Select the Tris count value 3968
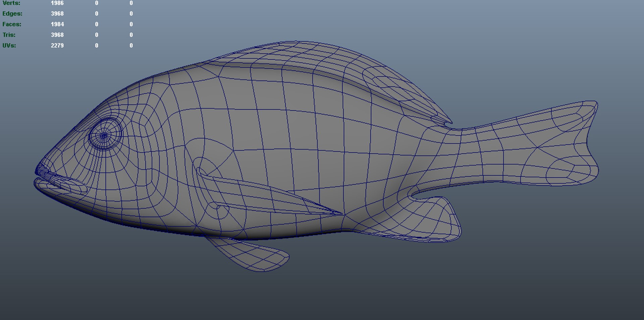 tap(57, 35)
